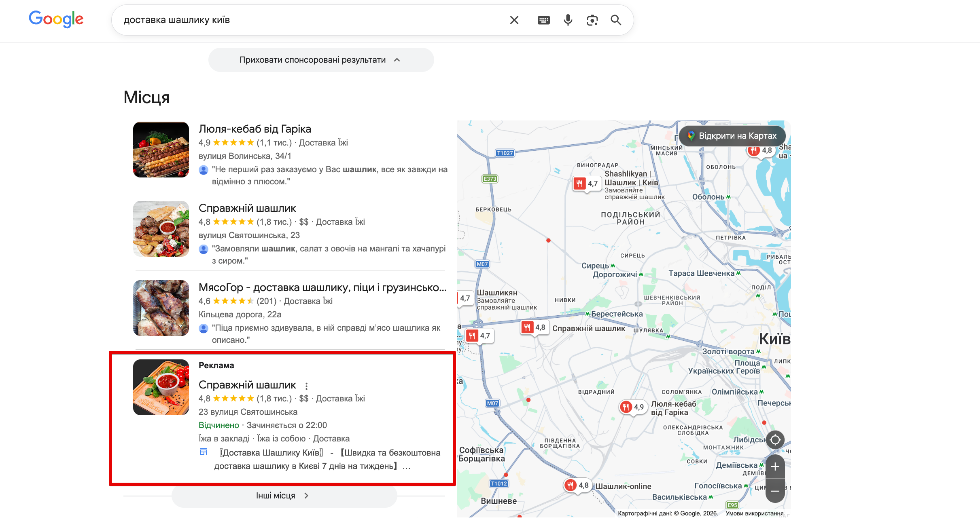The height and width of the screenshot is (532, 980).
Task: Select the 4,7 map pin below Шашликян
Action: click(479, 336)
